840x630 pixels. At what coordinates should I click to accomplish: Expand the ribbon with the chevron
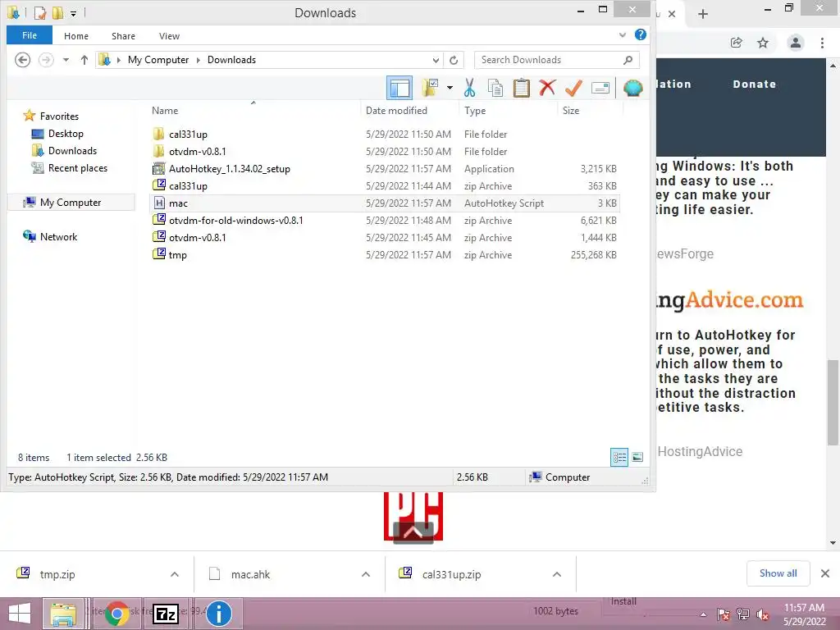[623, 35]
